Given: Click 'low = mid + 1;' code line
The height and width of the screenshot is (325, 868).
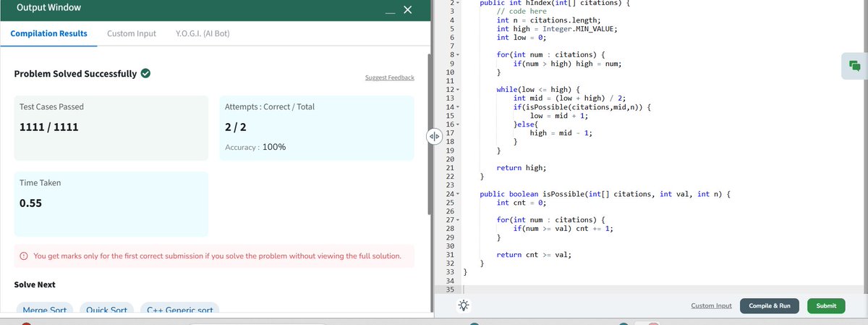Looking at the screenshot, I should point(559,116).
